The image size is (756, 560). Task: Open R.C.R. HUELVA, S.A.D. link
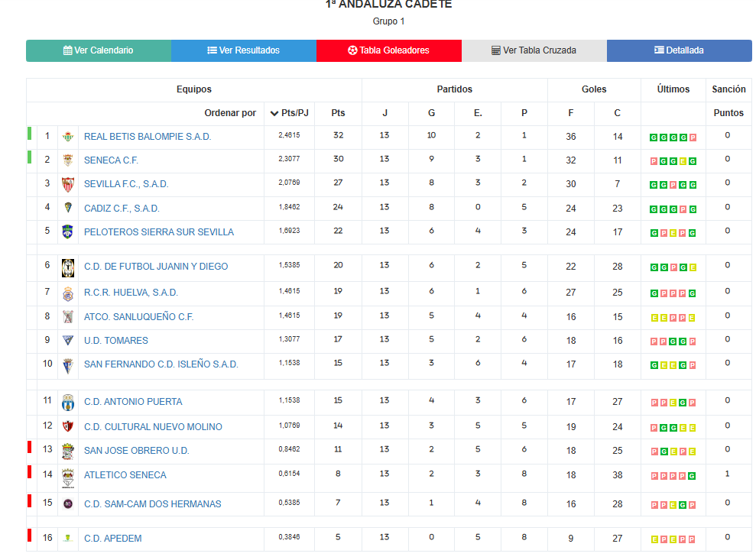point(131,293)
